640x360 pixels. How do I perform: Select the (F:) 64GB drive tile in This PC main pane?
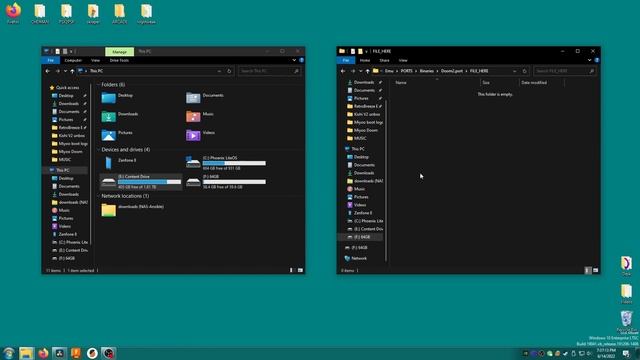click(226, 182)
